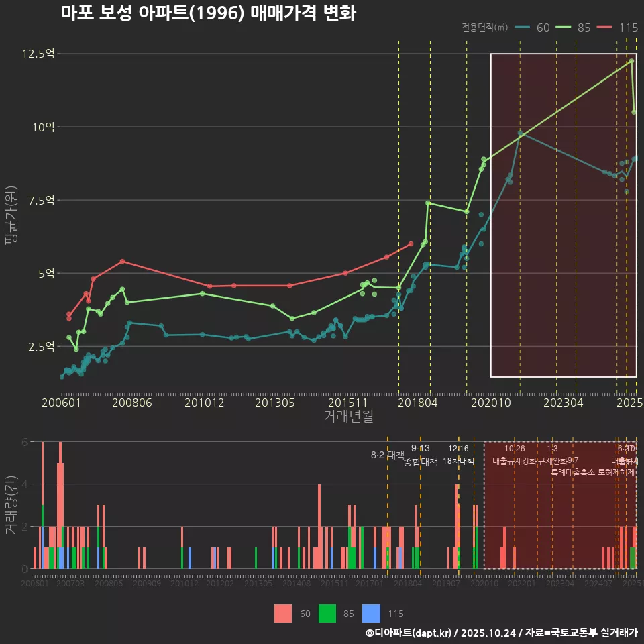
Task: Select the 12·16 18차대책 policy marker
Action: [458, 455]
